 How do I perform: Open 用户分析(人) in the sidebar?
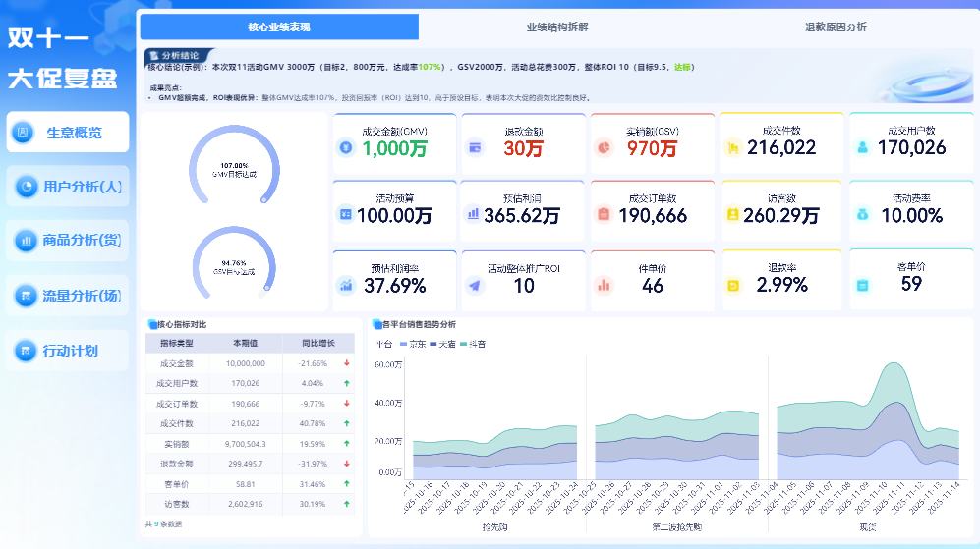click(x=68, y=187)
